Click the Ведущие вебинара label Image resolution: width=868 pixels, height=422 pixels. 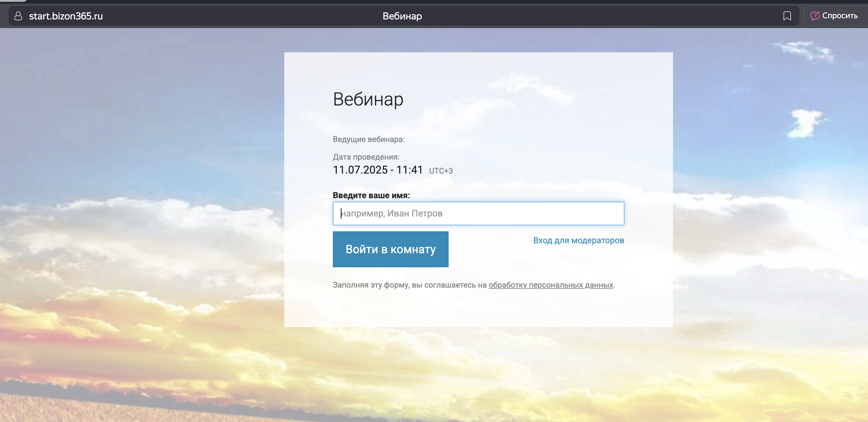point(369,139)
